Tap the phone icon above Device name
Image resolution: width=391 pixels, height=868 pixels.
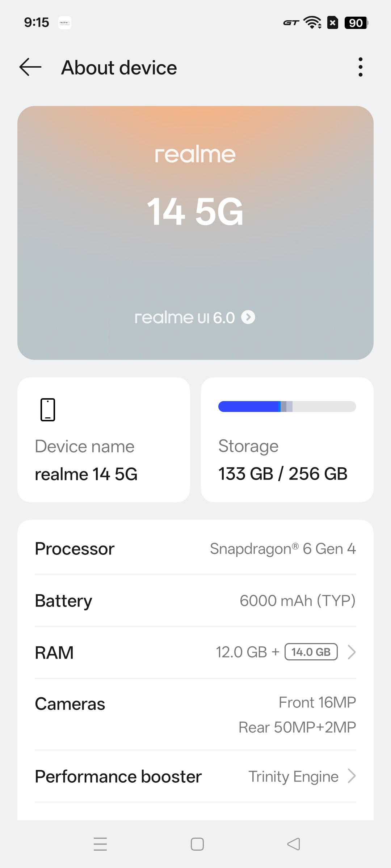(x=48, y=410)
